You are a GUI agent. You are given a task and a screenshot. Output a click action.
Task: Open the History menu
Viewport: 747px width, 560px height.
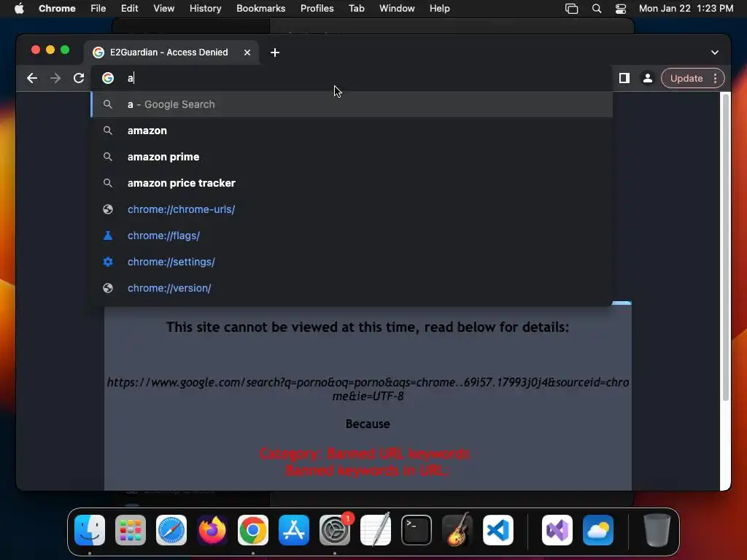pyautogui.click(x=205, y=9)
